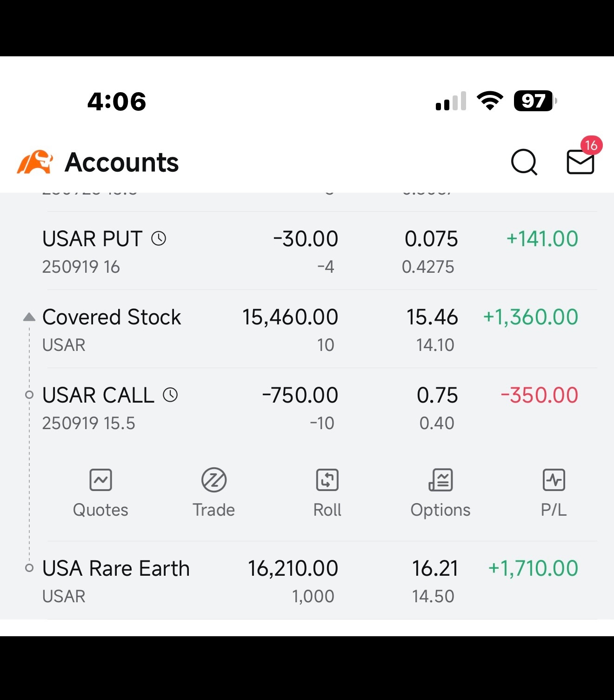Tap clock icon beside USAR PUT
The image size is (614, 700).
159,239
